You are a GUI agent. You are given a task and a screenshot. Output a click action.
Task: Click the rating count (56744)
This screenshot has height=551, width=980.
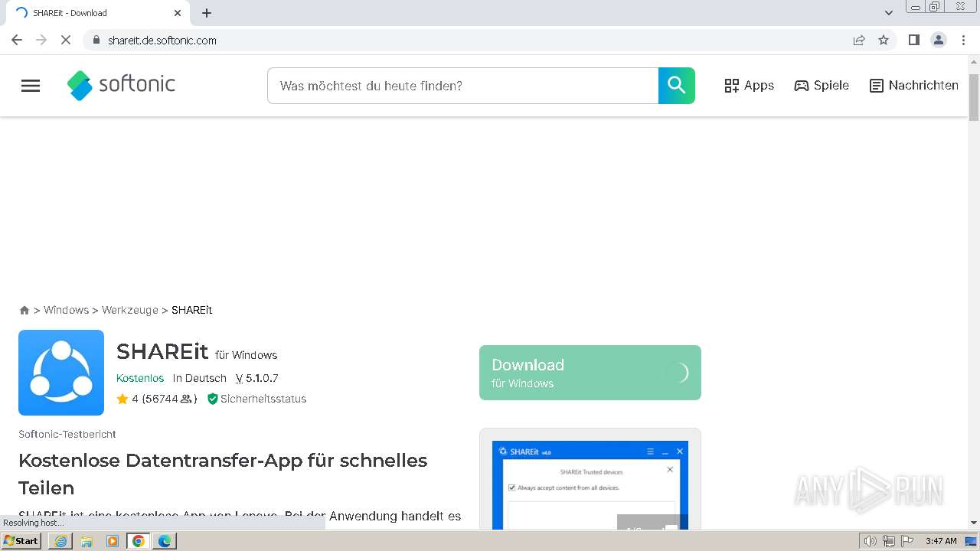168,399
